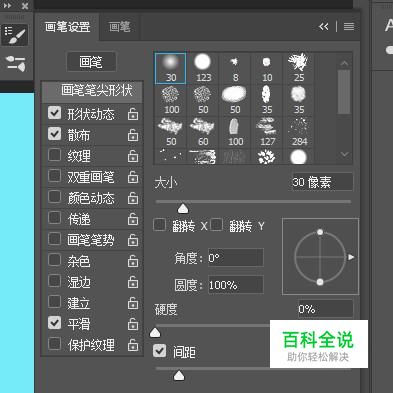Image resolution: width=393 pixels, height=393 pixels.
Task: Enable the 翻转 X checkbox
Action: tap(160, 225)
